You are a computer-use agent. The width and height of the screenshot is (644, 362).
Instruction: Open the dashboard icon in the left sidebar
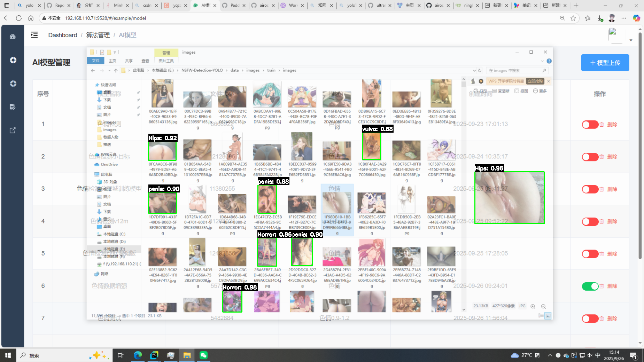pyautogui.click(x=13, y=37)
